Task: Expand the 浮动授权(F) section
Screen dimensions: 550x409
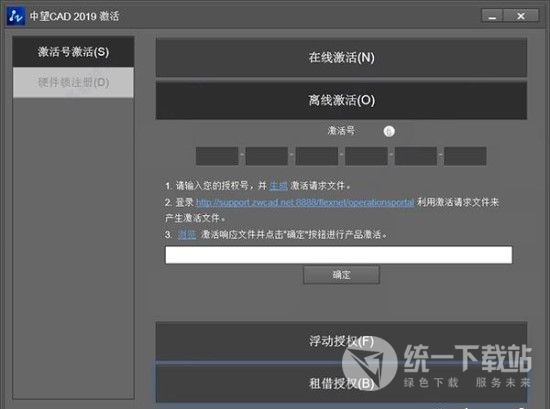Action: (341, 341)
